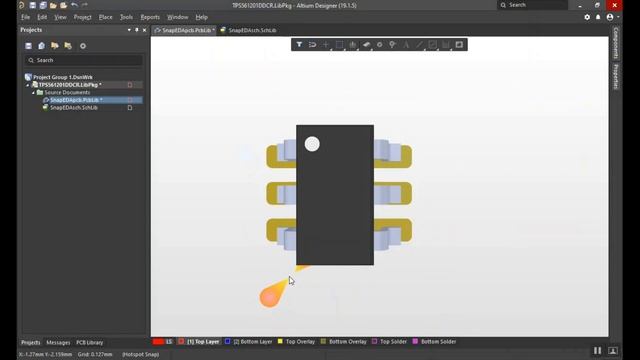Click the Place Fill tool in Active Bar
The image size is (640, 360).
pos(433,44)
